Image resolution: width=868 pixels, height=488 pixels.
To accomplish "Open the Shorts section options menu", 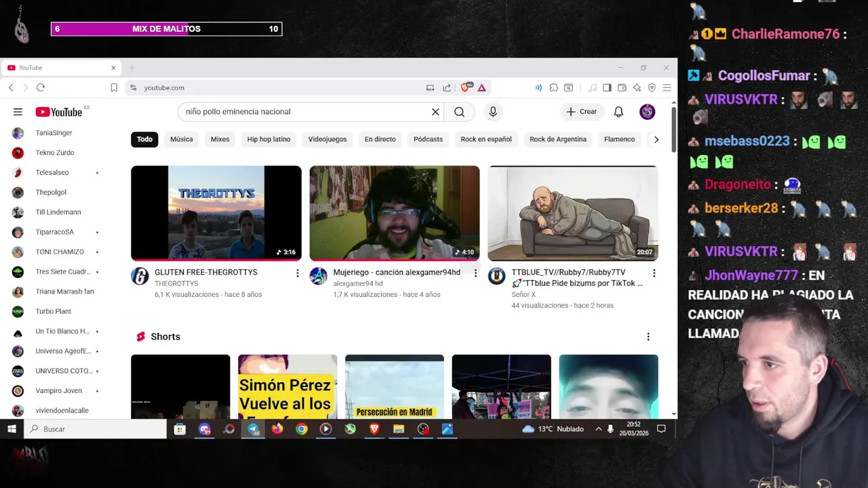I will coord(648,337).
